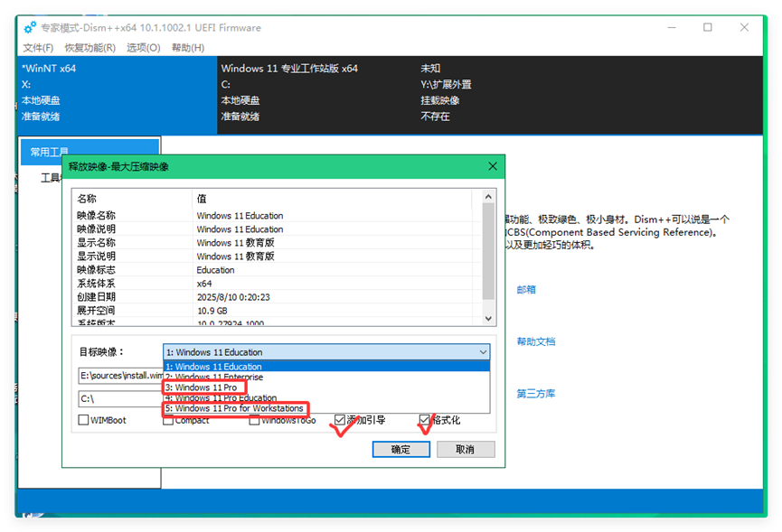Open the 目标映像 dropdown
This screenshot has height=532, width=782.
click(x=482, y=352)
